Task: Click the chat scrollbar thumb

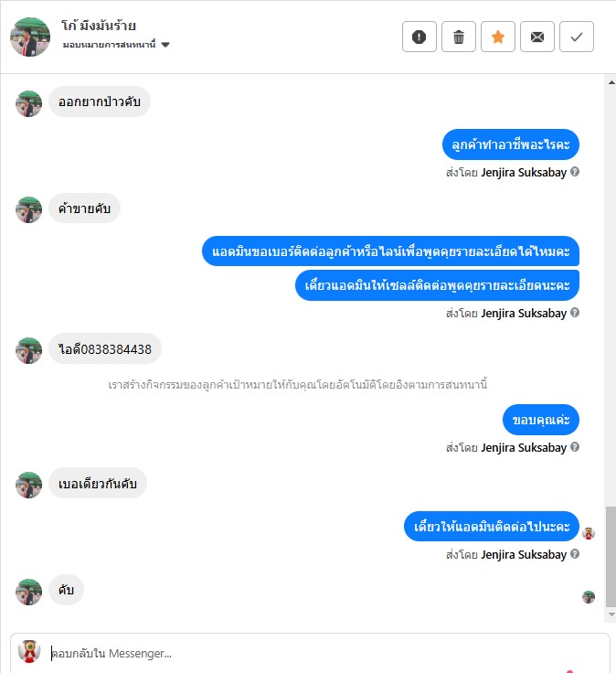Action: tap(611, 556)
